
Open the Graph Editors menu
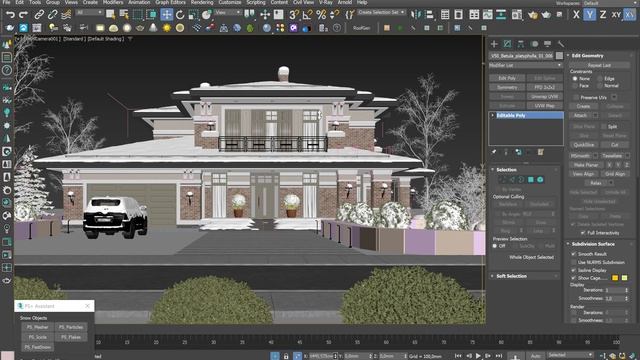pos(170,2)
